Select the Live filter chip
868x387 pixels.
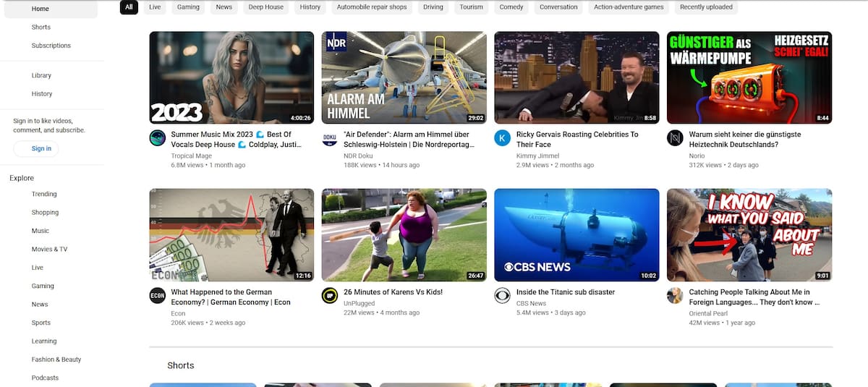point(155,7)
